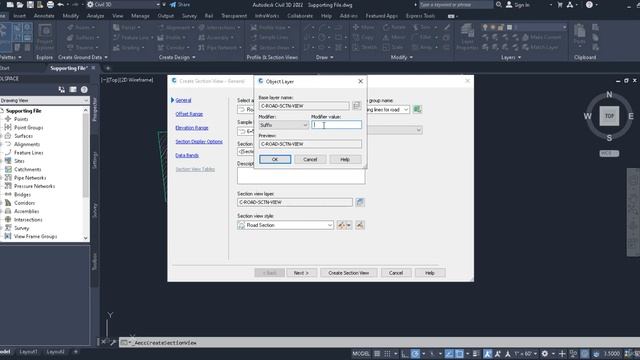Click the Autodesk App Store cart icon
This screenshot has width=640, height=360.
(560, 5)
